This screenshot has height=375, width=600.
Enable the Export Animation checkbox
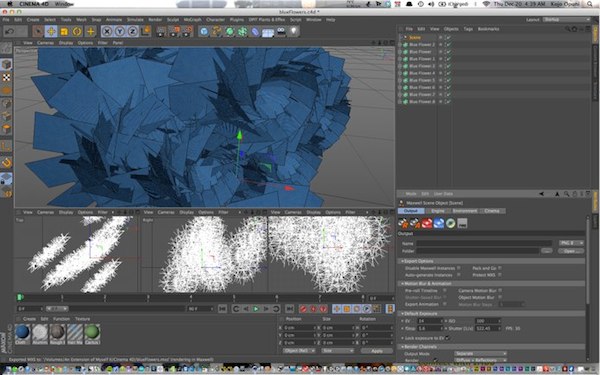click(445, 304)
